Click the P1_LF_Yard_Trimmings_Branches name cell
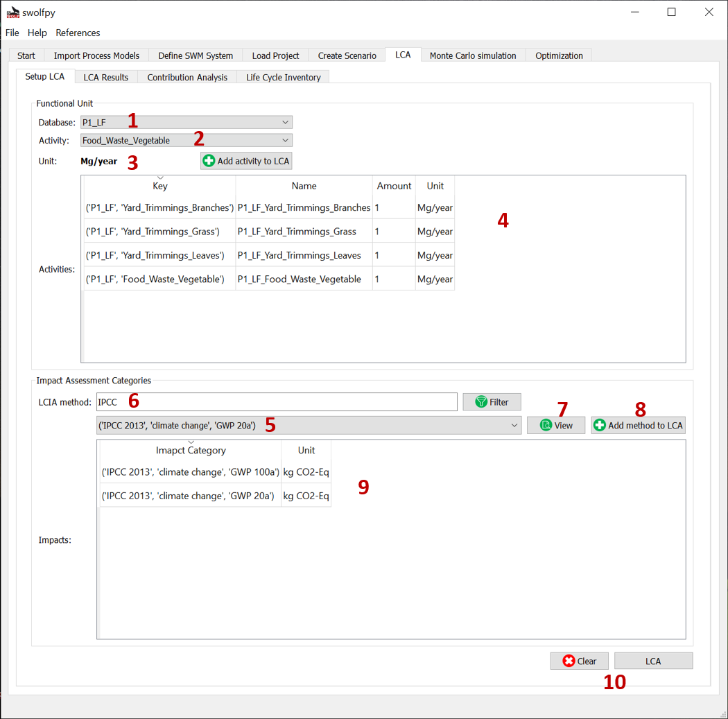This screenshot has width=728, height=719. (x=304, y=207)
